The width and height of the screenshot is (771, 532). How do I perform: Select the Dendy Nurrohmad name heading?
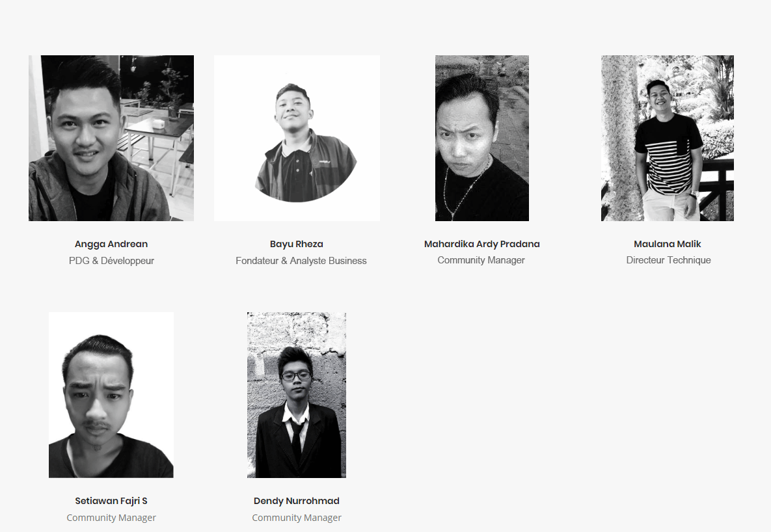(x=297, y=501)
